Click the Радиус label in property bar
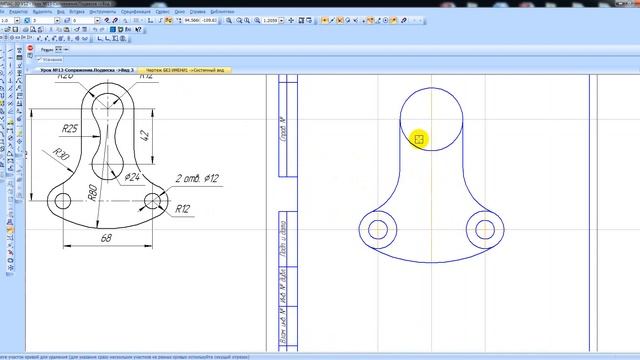640x360 pixels. (47, 49)
